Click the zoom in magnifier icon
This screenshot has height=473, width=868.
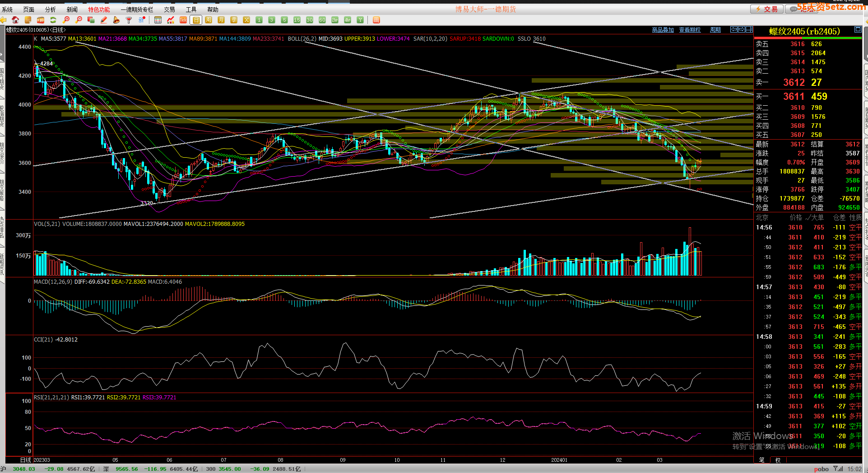(66, 20)
